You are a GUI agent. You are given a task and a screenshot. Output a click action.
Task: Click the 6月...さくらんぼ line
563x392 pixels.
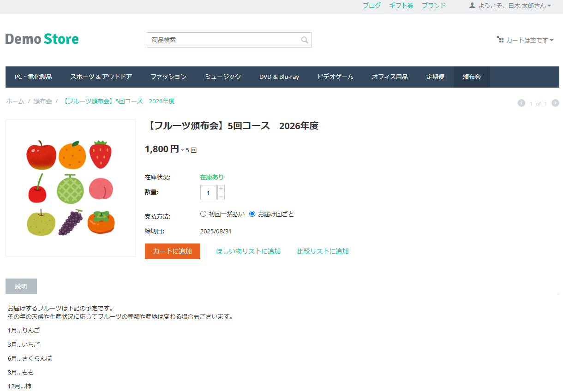click(x=30, y=358)
